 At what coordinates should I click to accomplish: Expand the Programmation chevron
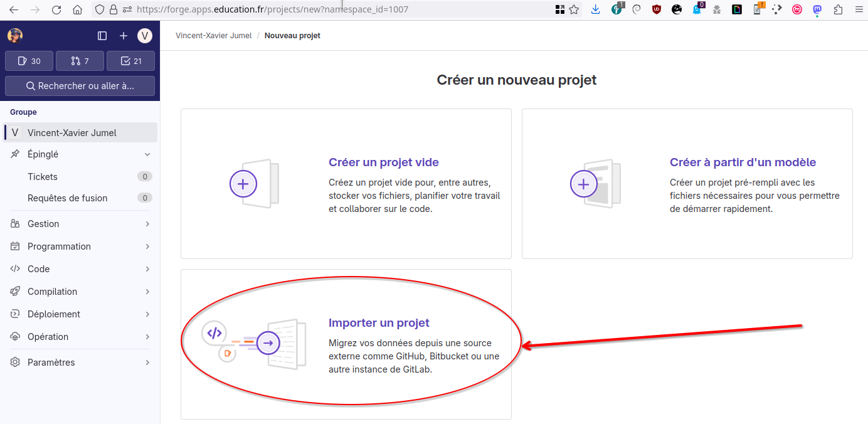click(147, 246)
